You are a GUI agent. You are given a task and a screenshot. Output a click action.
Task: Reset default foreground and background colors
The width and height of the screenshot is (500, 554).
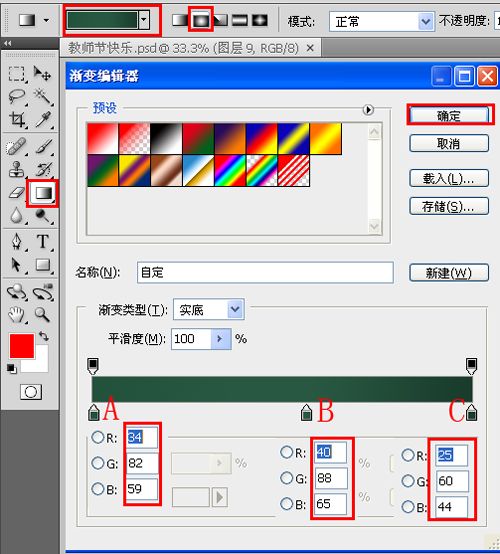[11, 369]
